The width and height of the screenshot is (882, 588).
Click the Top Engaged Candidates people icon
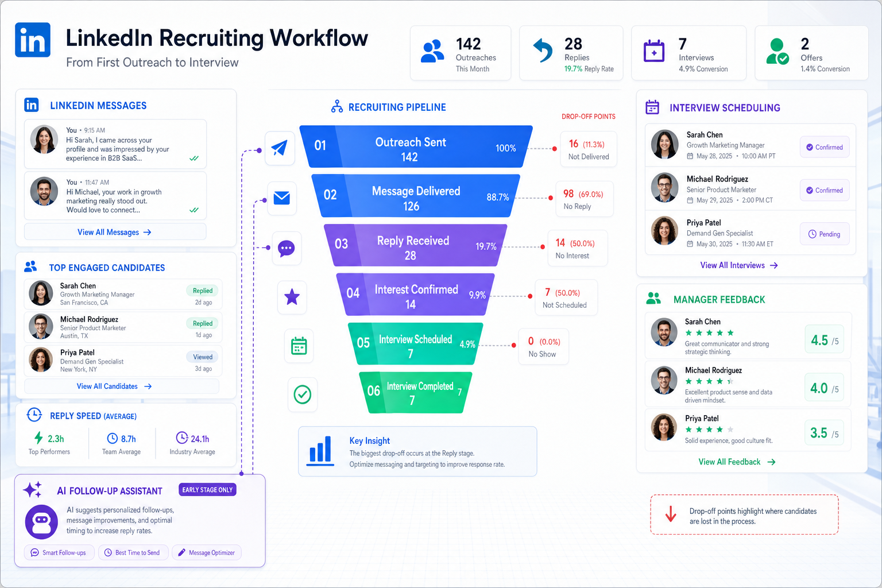coord(30,266)
